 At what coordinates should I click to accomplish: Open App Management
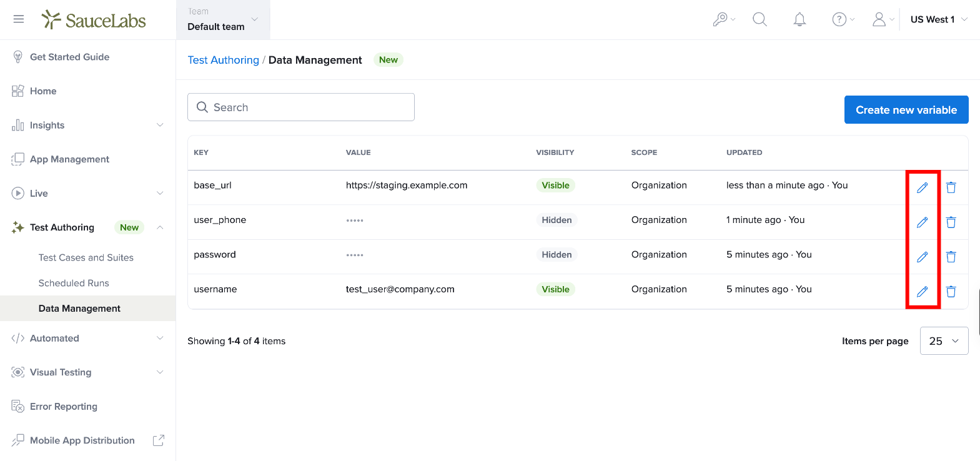click(x=69, y=159)
